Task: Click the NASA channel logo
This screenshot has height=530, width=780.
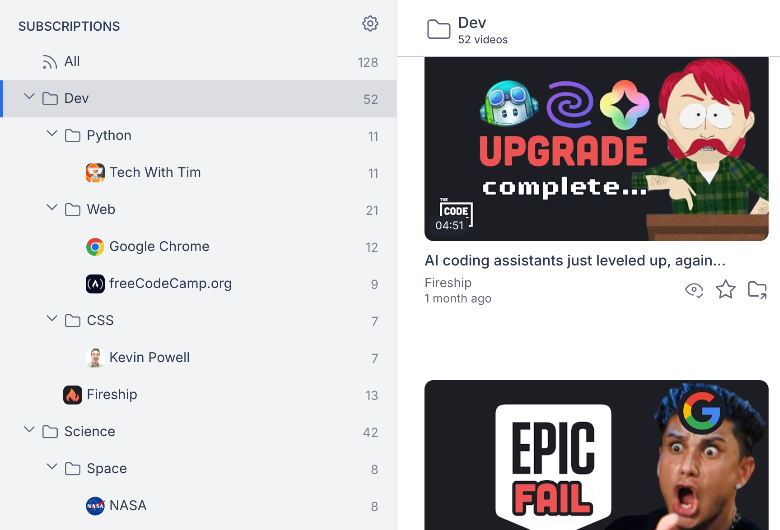Action: 95,506
